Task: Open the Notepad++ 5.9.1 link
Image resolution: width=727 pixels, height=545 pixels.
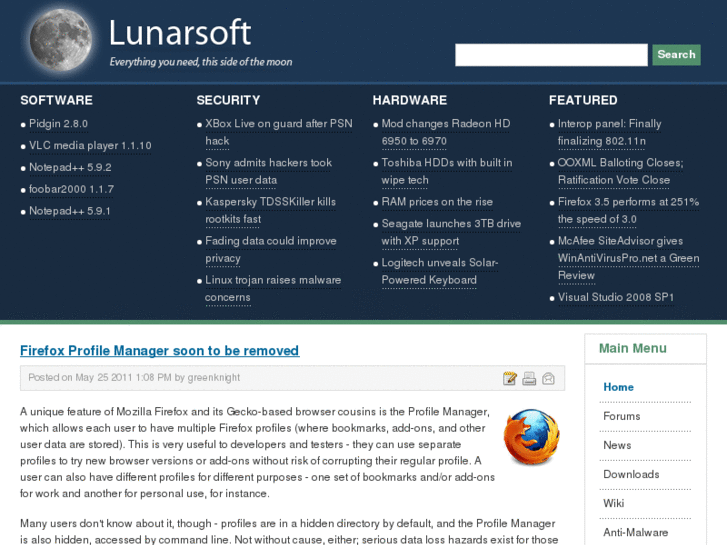Action: (x=70, y=211)
